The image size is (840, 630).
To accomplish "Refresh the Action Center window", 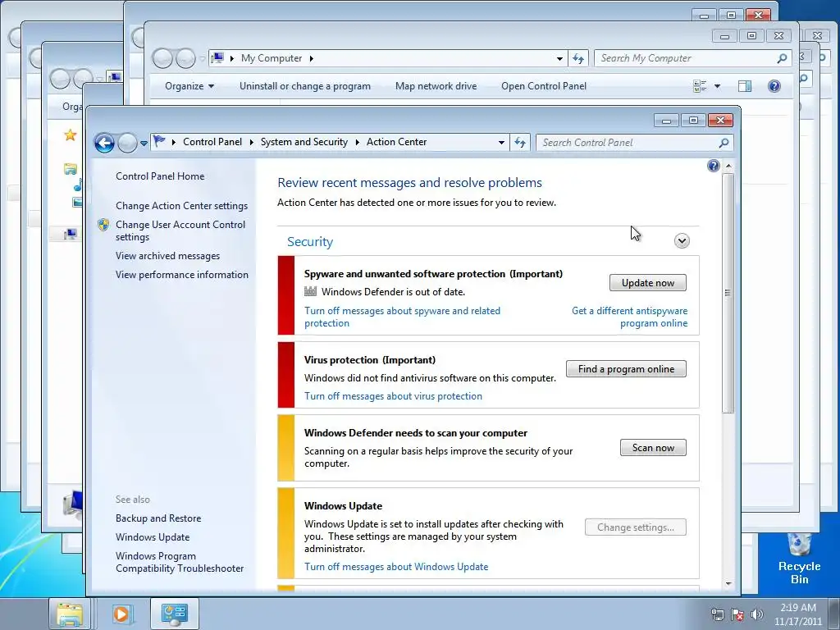I will 520,143.
